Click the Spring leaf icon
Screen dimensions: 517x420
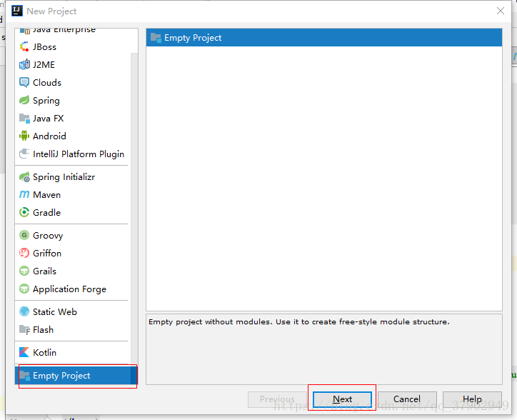pos(24,100)
